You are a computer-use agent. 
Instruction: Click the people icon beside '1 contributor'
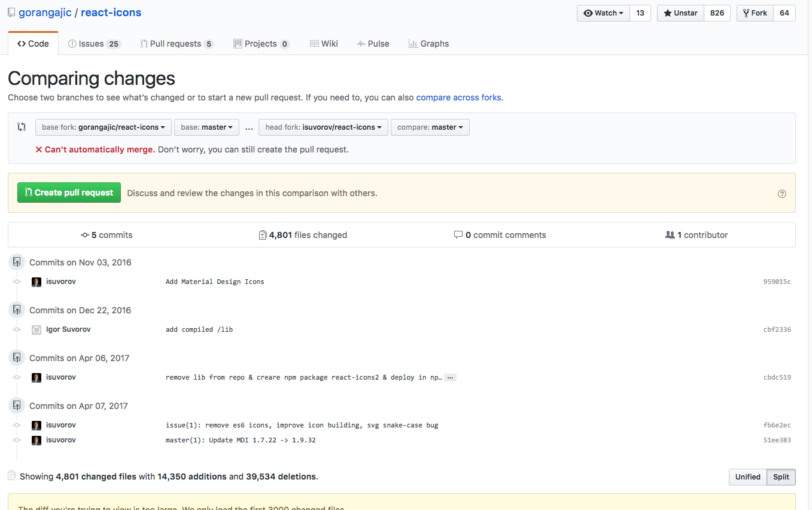(670, 235)
